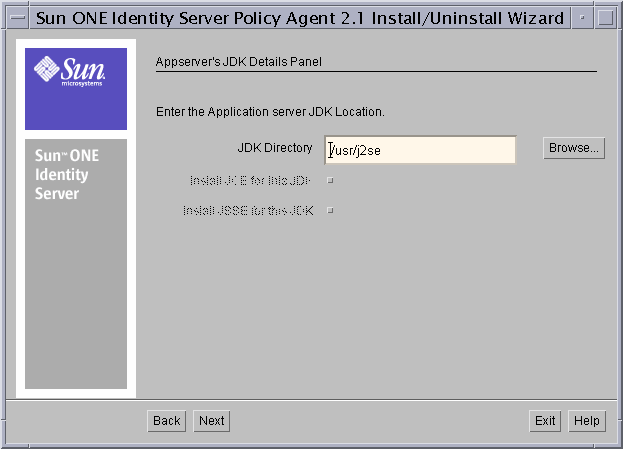623x449 pixels.
Task: Open Help for this panel
Action: tap(587, 421)
